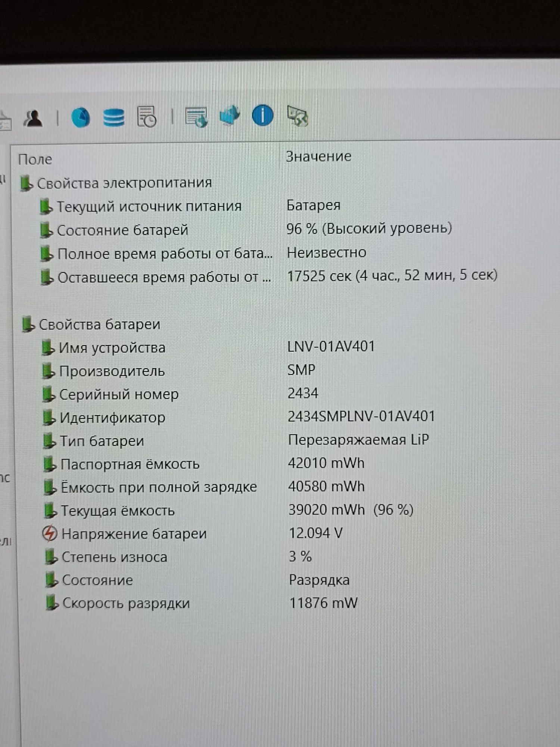The width and height of the screenshot is (560, 747).
Task: Click the value 96 % (Высокий уровень)
Action: point(369,228)
